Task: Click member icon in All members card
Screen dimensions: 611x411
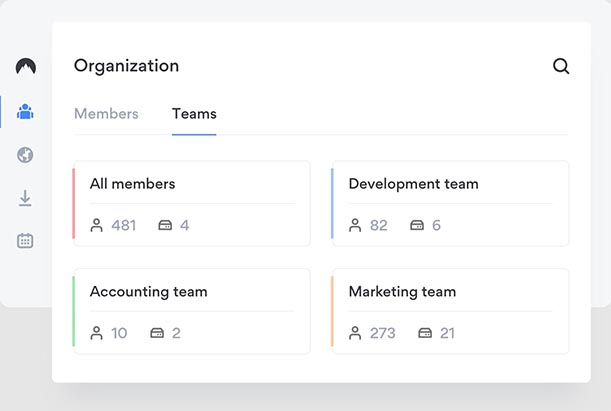Action: point(97,225)
